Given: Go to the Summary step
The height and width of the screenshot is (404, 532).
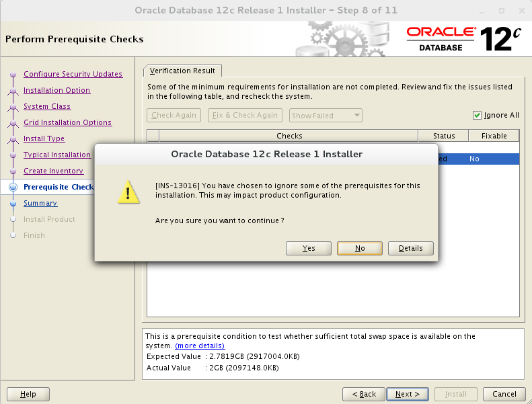Looking at the screenshot, I should click(40, 203).
